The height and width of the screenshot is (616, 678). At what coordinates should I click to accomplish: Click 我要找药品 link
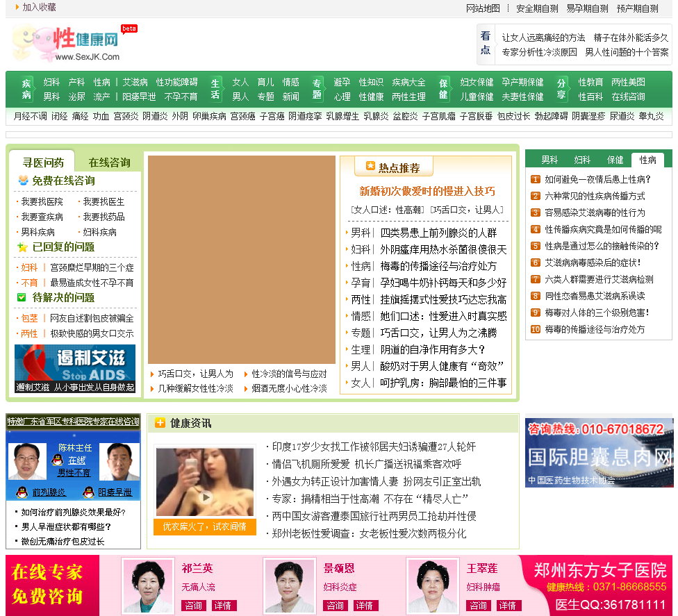(x=104, y=217)
